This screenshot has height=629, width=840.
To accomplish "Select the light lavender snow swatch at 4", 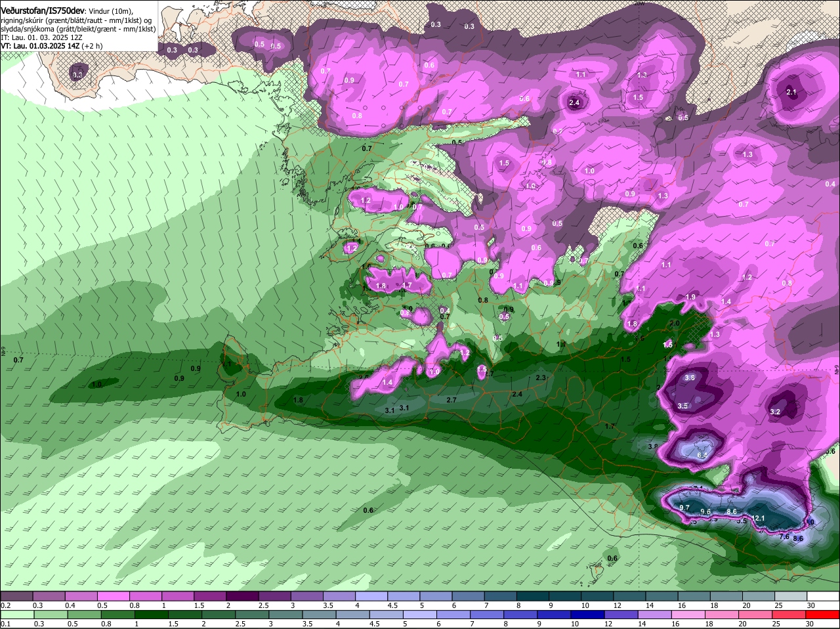I will (371, 596).
